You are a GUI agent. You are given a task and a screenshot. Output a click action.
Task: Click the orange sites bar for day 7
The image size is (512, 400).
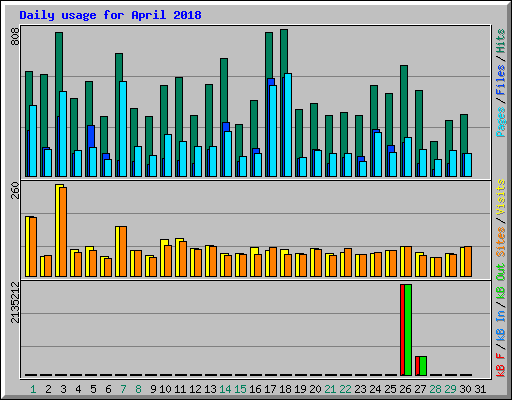(x=123, y=251)
